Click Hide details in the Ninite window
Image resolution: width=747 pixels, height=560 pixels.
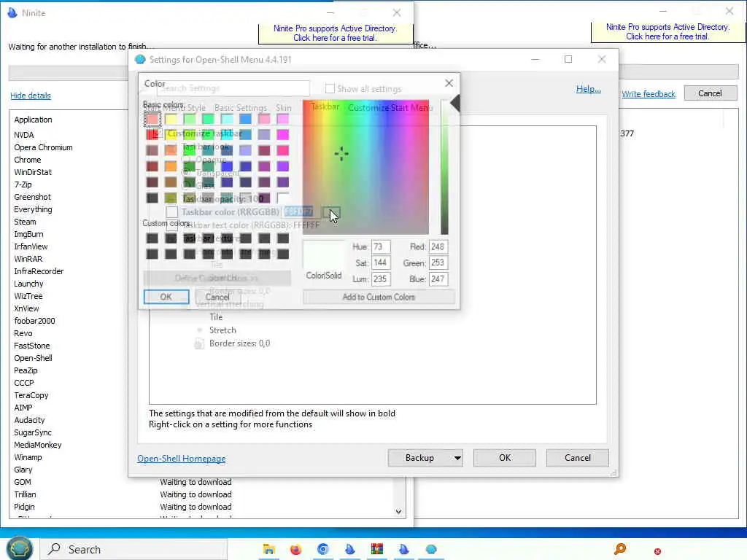tap(31, 96)
